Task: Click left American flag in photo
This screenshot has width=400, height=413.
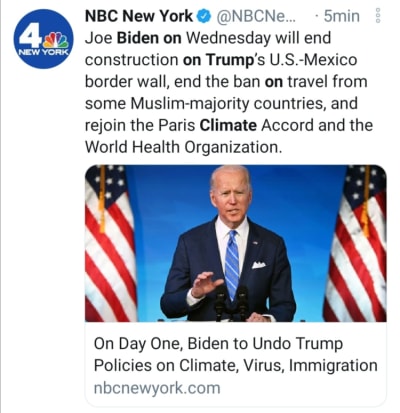Action: click(111, 243)
